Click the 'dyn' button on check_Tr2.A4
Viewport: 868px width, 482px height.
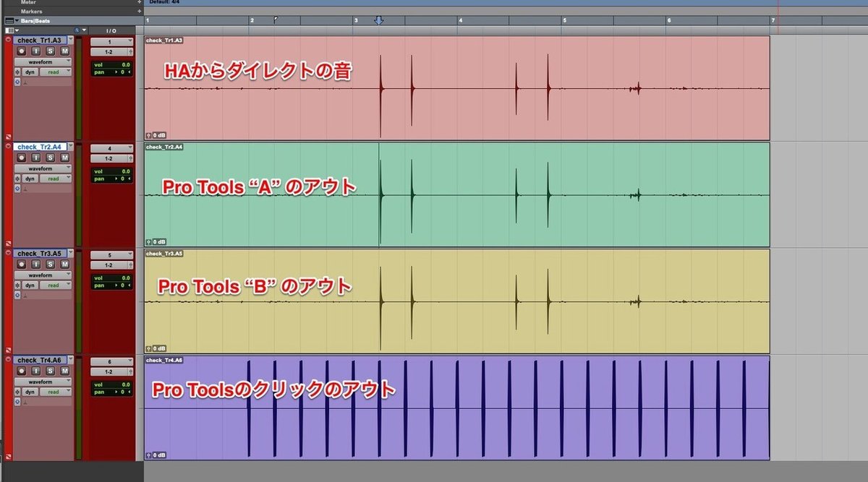[30, 178]
